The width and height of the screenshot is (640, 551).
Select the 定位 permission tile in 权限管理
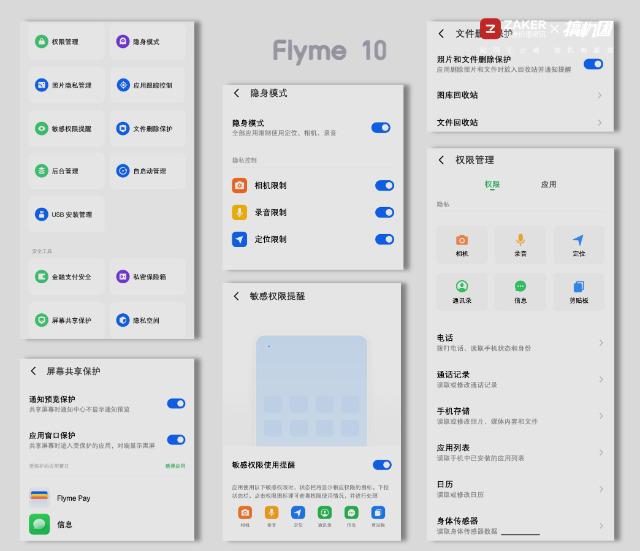point(578,245)
